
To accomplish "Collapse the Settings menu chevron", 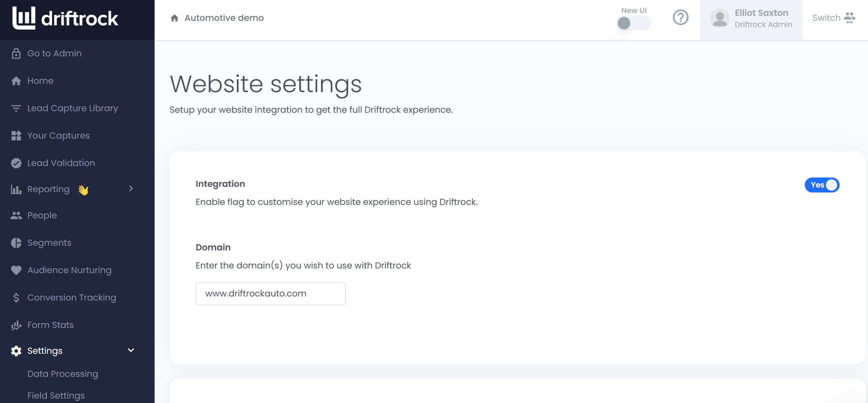I will 131,350.
